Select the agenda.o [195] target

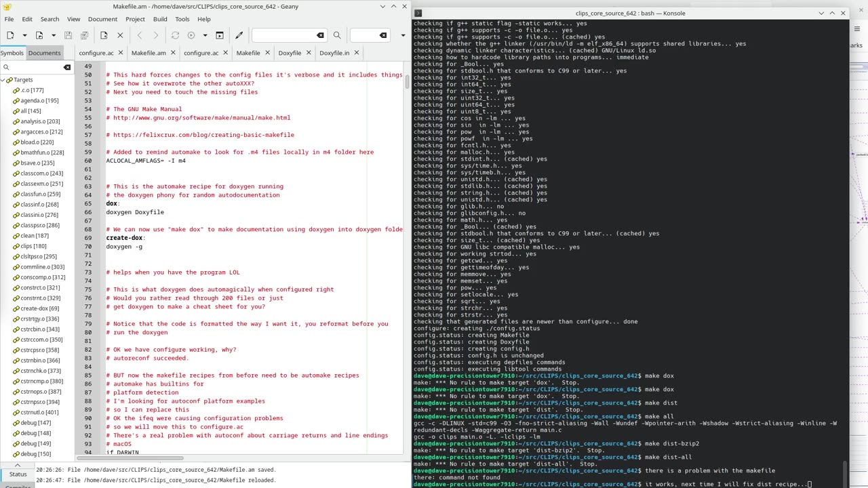coord(39,100)
